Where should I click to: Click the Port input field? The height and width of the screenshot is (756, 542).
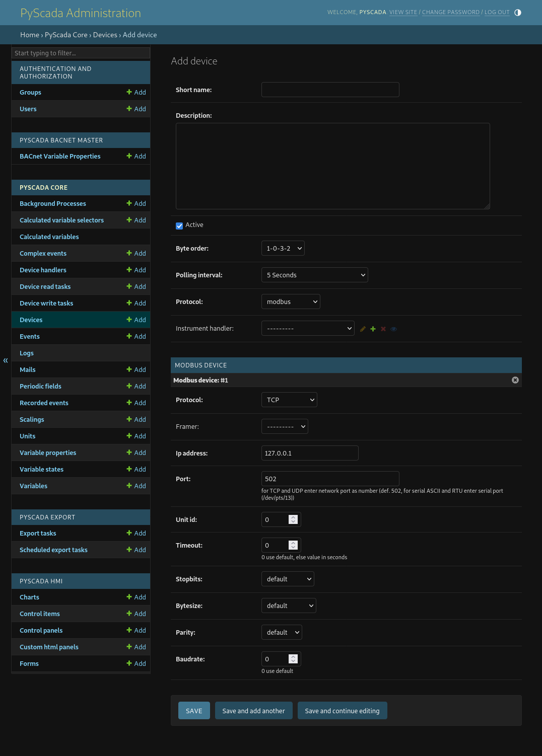pos(330,479)
